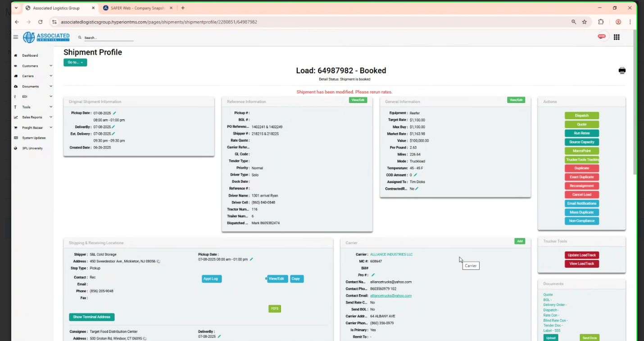Image resolution: width=644 pixels, height=341 pixels.
Task: Open the hamburger navigation menu
Action: 16,37
